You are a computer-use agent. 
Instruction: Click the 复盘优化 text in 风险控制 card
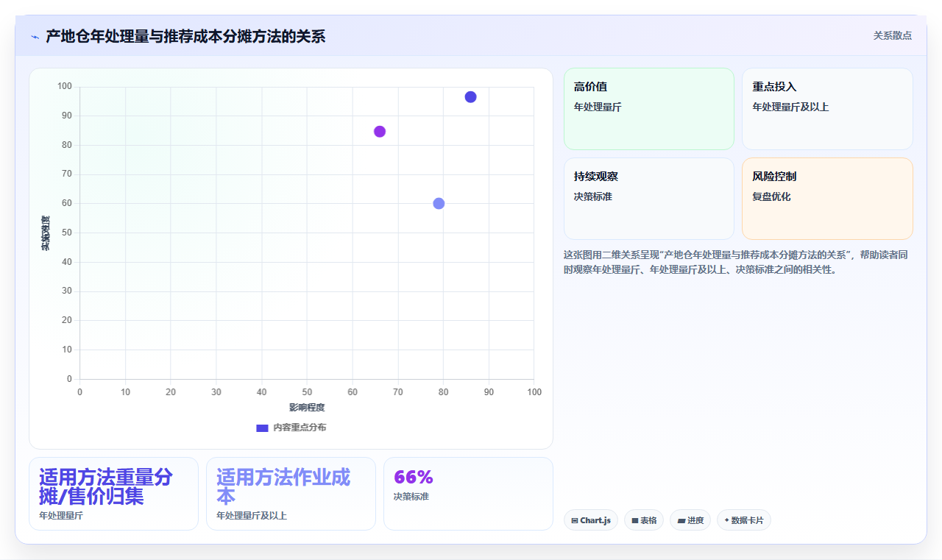pyautogui.click(x=771, y=196)
